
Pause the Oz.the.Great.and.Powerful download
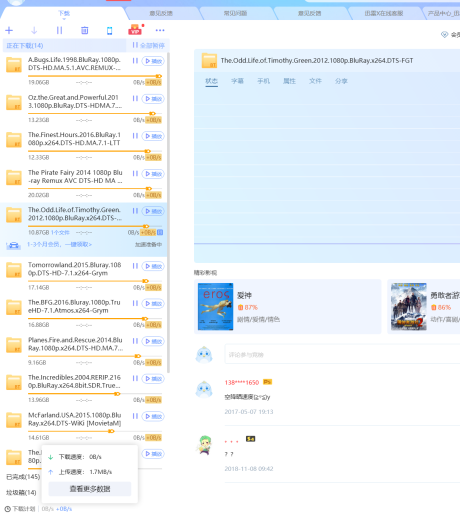135,98
